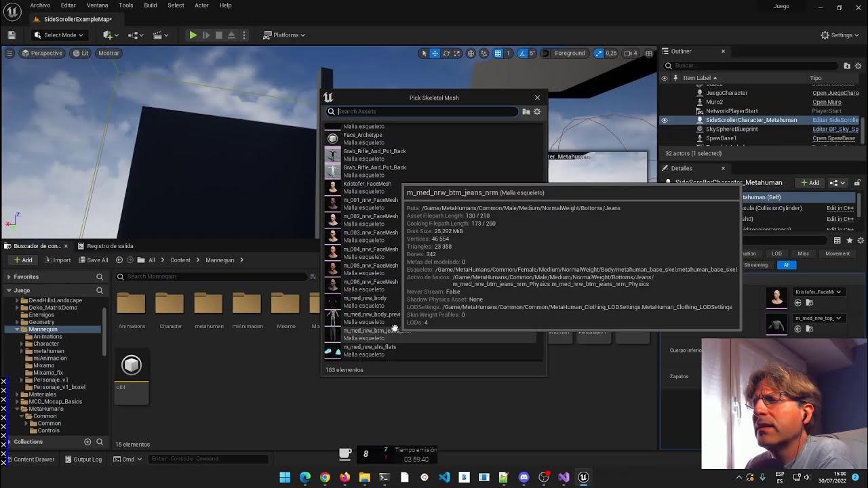Open the Foreground dropdown in viewport

(x=570, y=53)
